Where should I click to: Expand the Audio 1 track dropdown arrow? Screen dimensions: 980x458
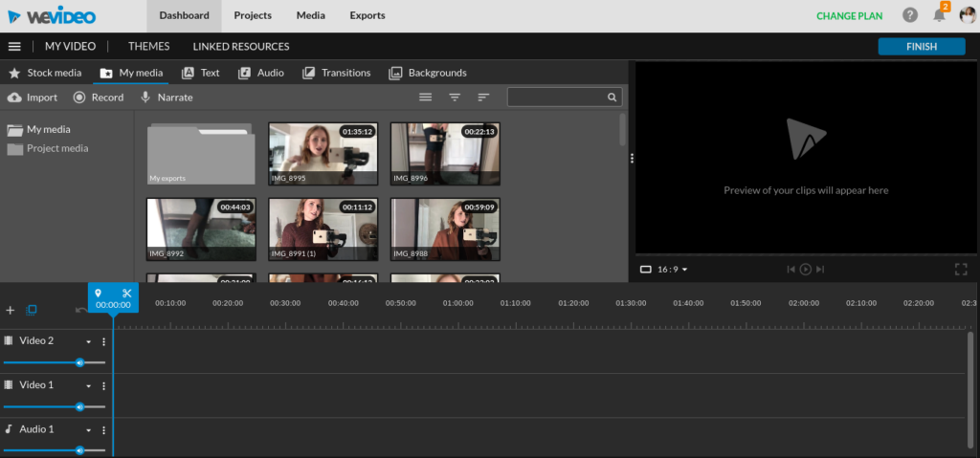[89, 431]
